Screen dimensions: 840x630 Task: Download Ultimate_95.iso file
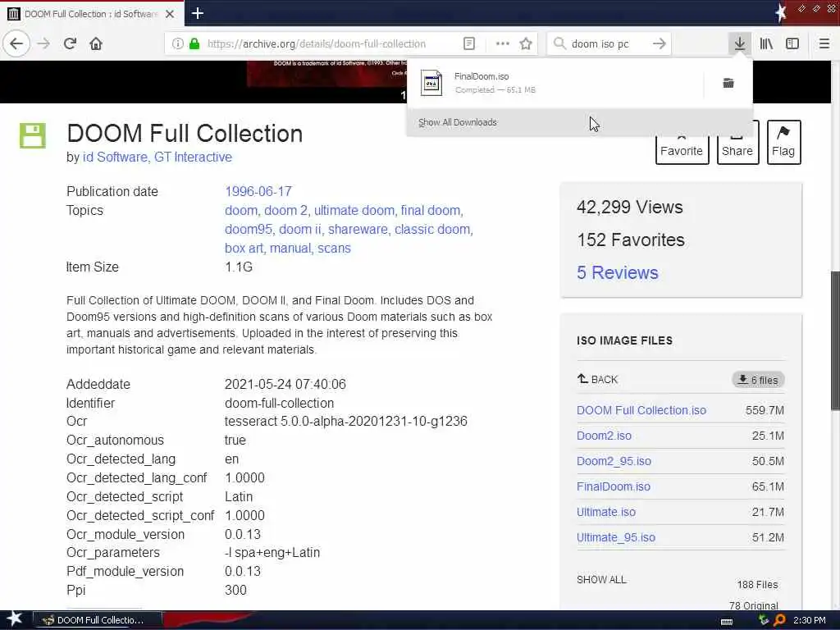point(616,537)
